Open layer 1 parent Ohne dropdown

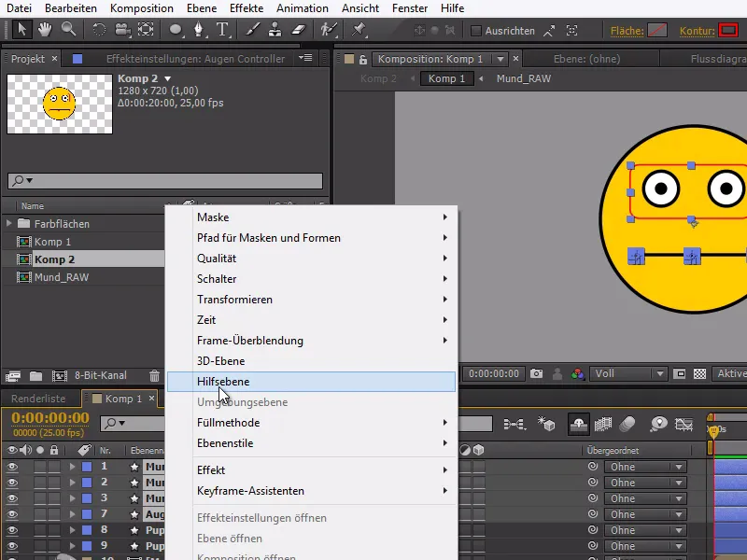tap(645, 467)
